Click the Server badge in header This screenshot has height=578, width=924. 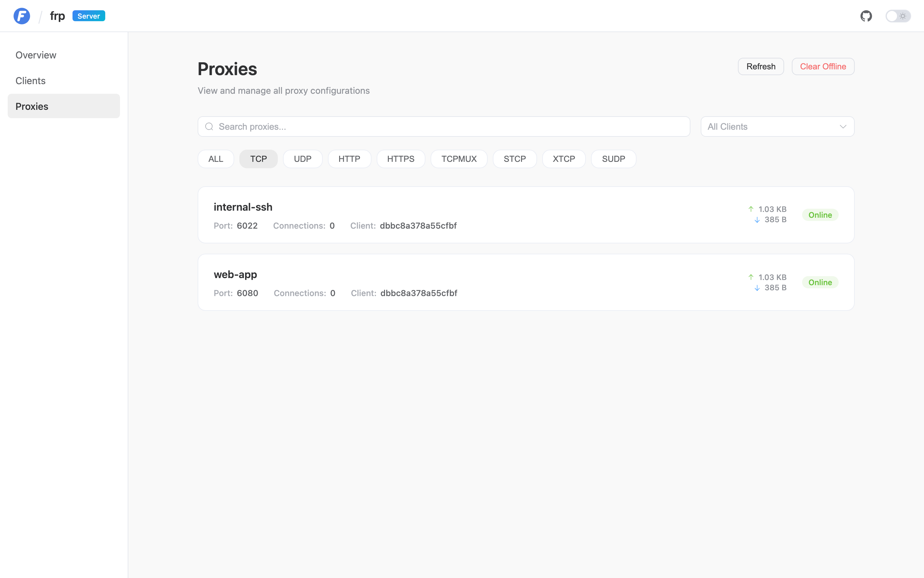tap(89, 16)
